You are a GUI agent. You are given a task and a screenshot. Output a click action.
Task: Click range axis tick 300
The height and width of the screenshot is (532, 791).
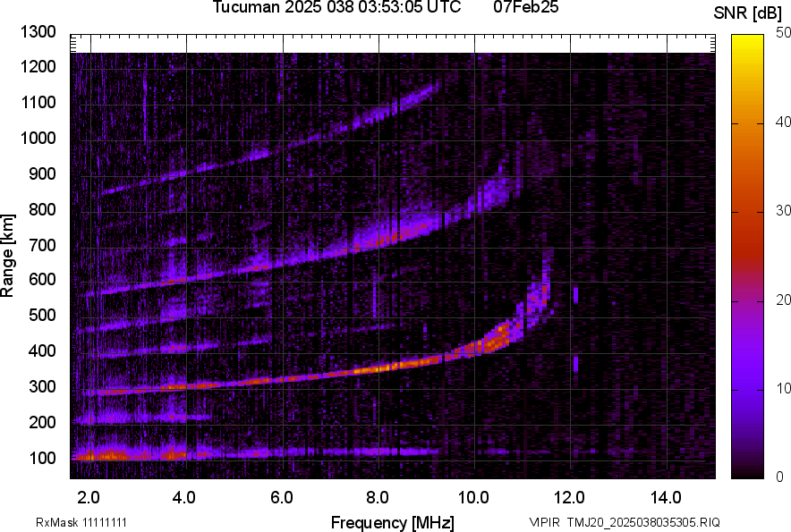(42, 386)
